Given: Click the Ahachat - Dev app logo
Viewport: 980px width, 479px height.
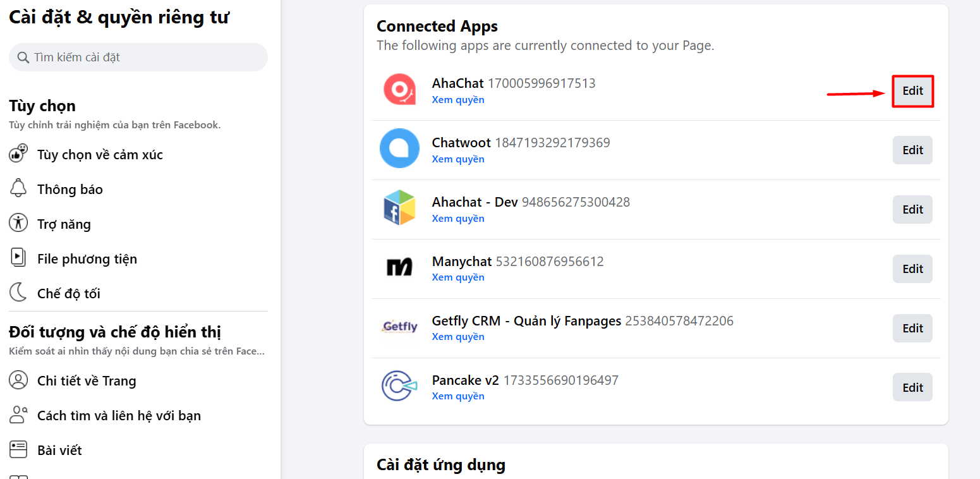Looking at the screenshot, I should (x=399, y=208).
